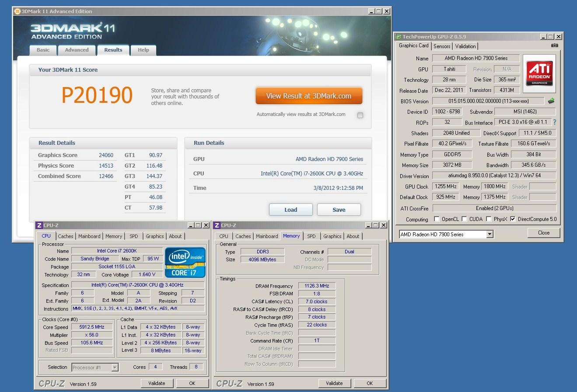This screenshot has width=577, height=392.
Task: Toggle the OpenCL checkbox in GPU-Z
Action: pos(437,219)
